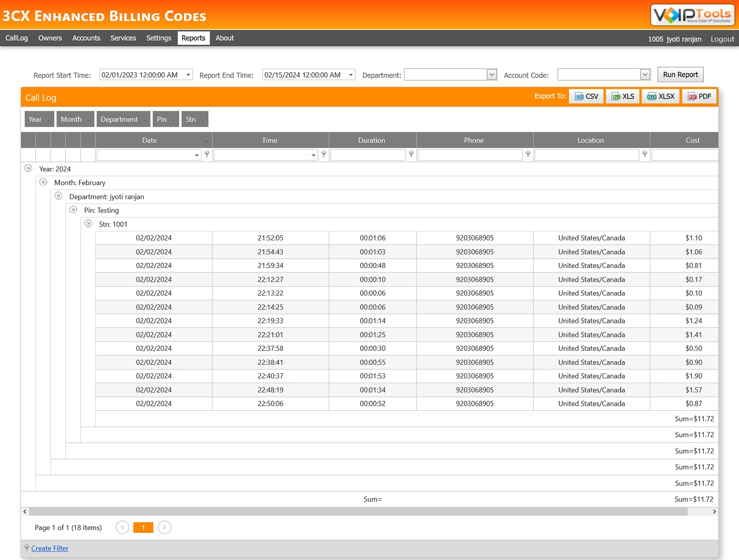Image resolution: width=739 pixels, height=560 pixels.
Task: Go to next page arrow
Action: click(165, 528)
